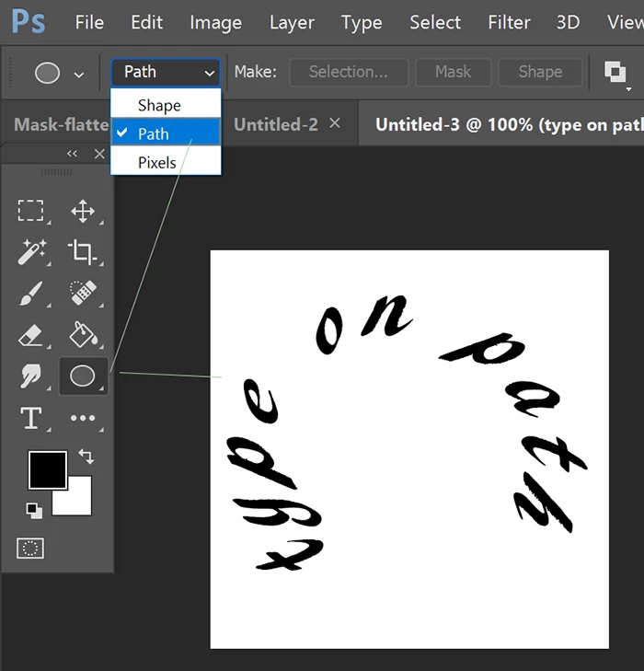Open the Image menu
This screenshot has height=671, width=644.
215,22
